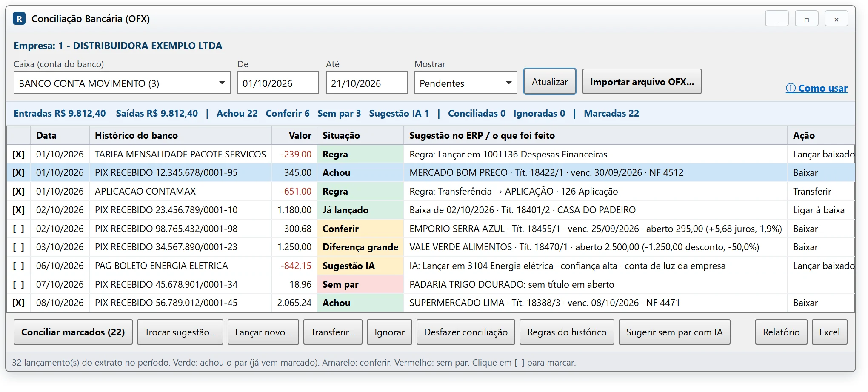This screenshot has height=392, width=868.
Task: Click Sugerir sem par com IA
Action: (674, 332)
